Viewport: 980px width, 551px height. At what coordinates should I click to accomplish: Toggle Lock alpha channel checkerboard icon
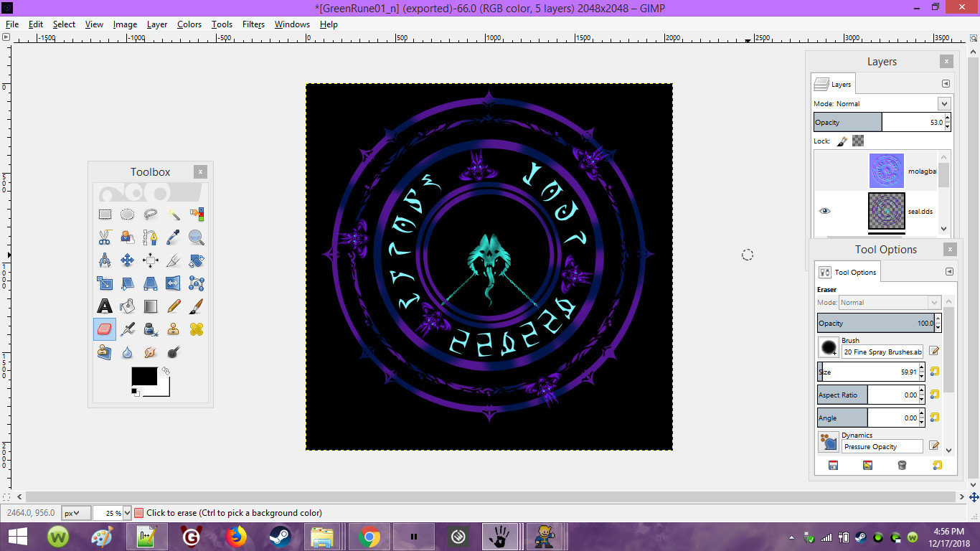coord(858,141)
